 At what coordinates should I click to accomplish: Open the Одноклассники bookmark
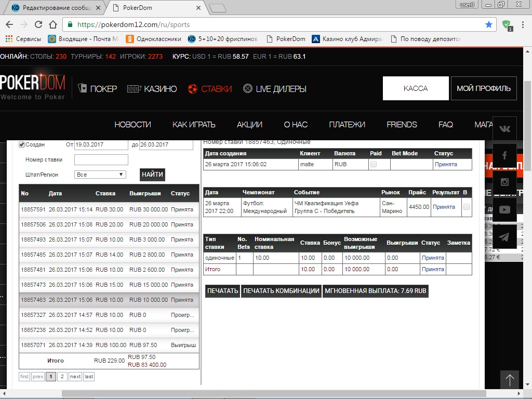pyautogui.click(x=153, y=39)
